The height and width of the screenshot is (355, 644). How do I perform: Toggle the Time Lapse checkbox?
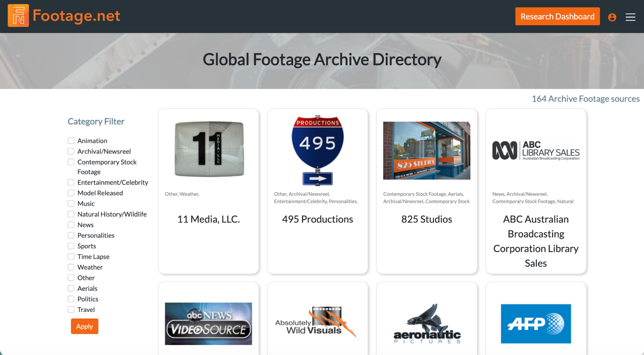71,257
